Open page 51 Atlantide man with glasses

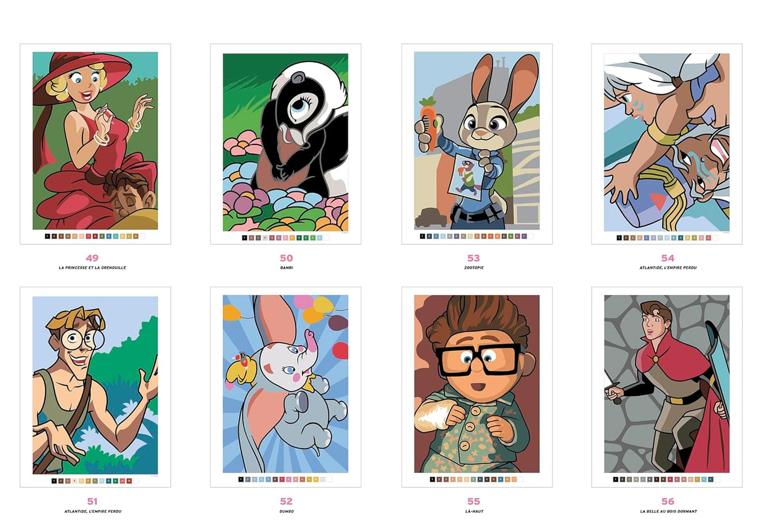pos(95,385)
